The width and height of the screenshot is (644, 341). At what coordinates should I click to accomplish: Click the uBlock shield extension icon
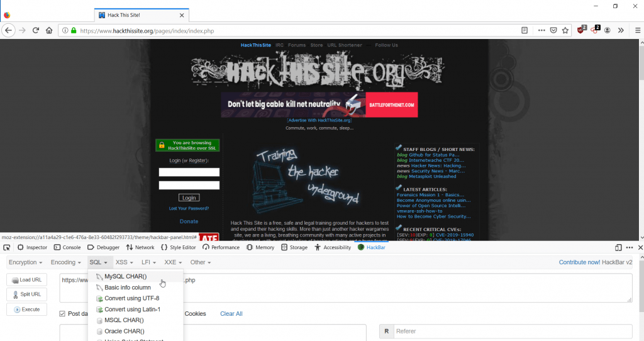582,30
